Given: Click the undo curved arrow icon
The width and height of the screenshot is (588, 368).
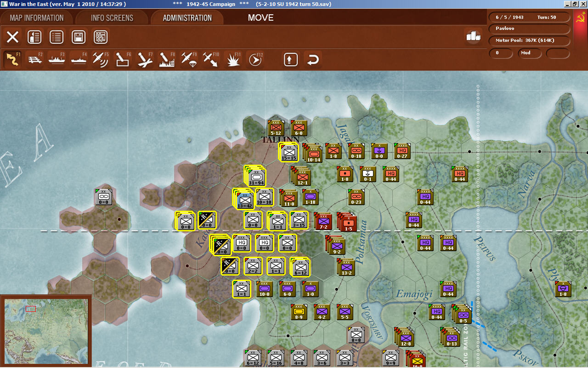Looking at the screenshot, I should point(313,59).
